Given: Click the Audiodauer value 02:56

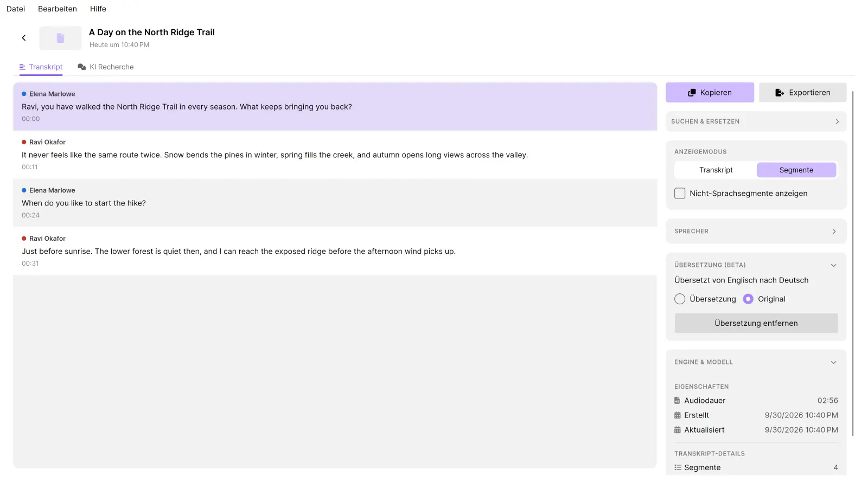Looking at the screenshot, I should [827, 401].
